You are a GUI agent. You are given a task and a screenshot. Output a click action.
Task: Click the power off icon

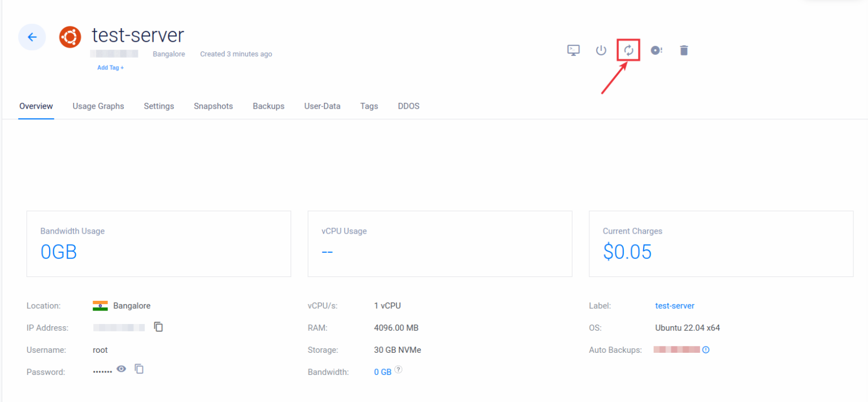coord(601,50)
